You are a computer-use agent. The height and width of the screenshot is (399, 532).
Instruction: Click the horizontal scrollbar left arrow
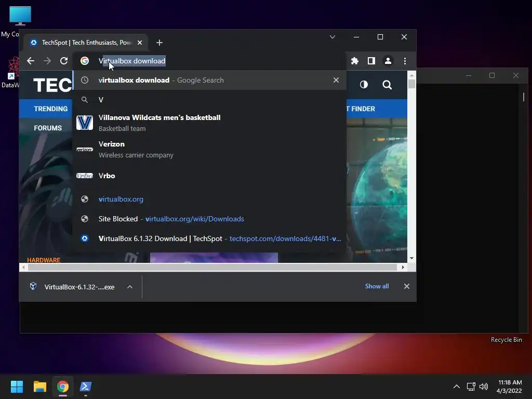pos(23,268)
